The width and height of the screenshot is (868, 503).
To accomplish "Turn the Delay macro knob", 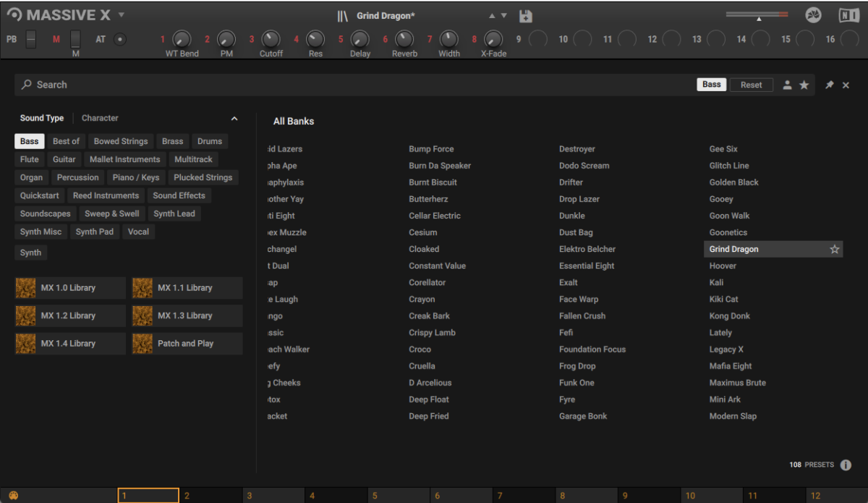I will 359,39.
